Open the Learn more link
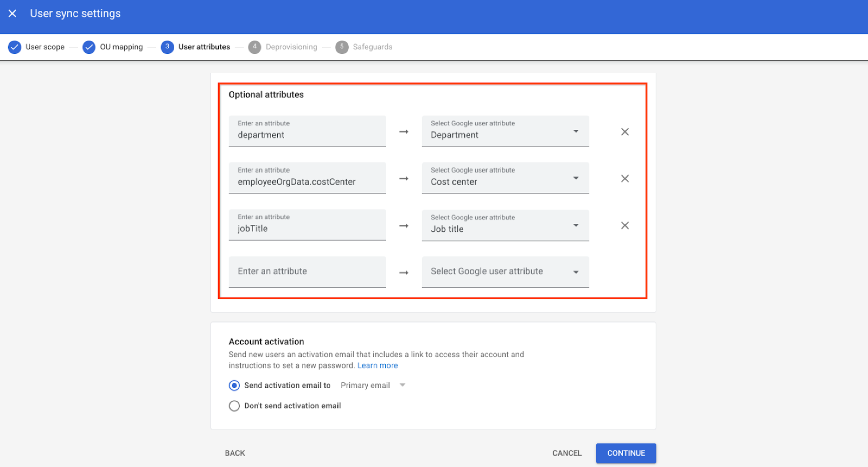This screenshot has height=467, width=868. pyautogui.click(x=377, y=365)
